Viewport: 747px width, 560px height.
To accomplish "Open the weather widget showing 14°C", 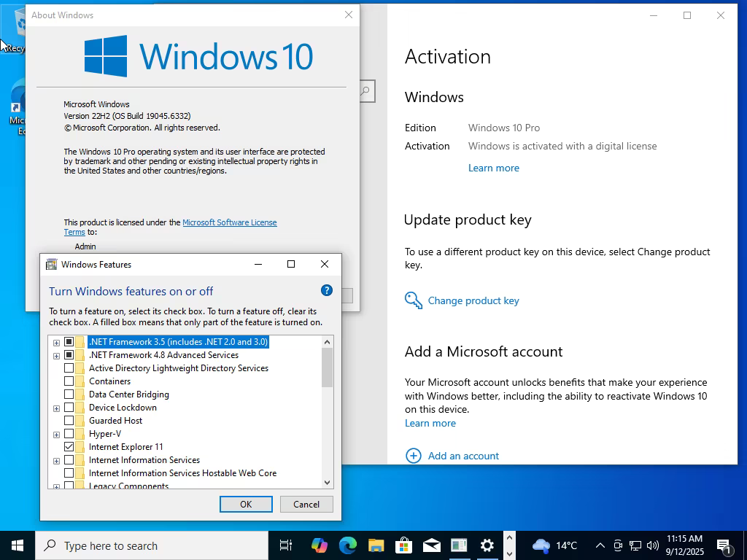I will pos(554,545).
